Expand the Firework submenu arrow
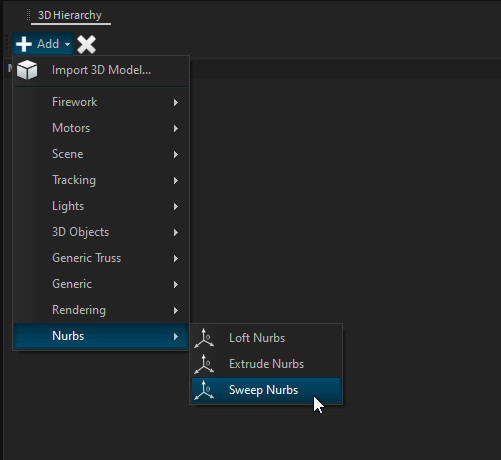This screenshot has width=501, height=460. pyautogui.click(x=176, y=102)
